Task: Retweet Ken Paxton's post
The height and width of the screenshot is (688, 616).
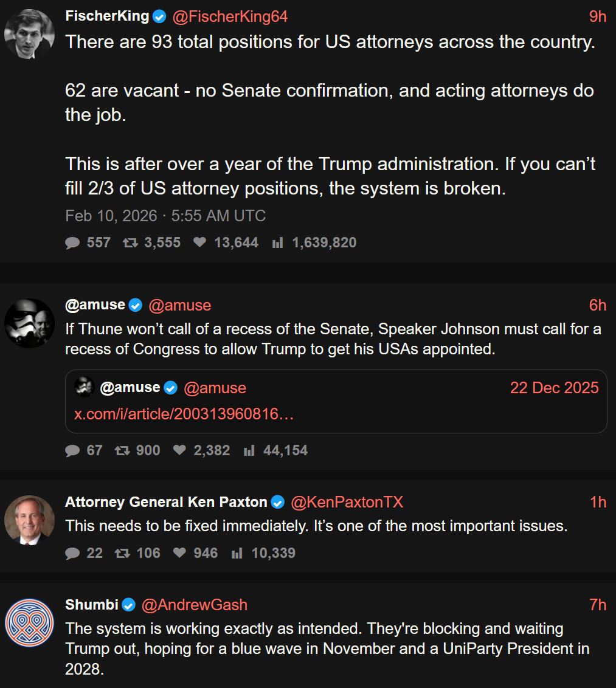Action: click(122, 553)
